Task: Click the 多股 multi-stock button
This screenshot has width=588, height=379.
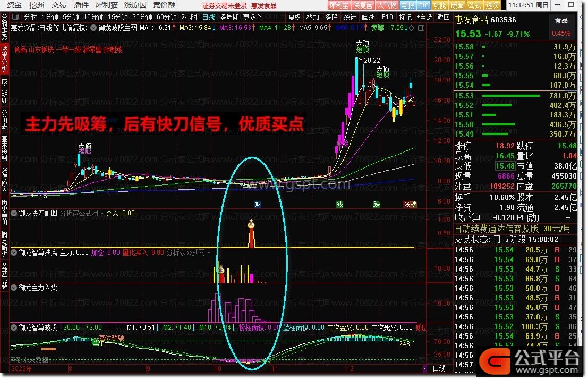Action: [331, 17]
